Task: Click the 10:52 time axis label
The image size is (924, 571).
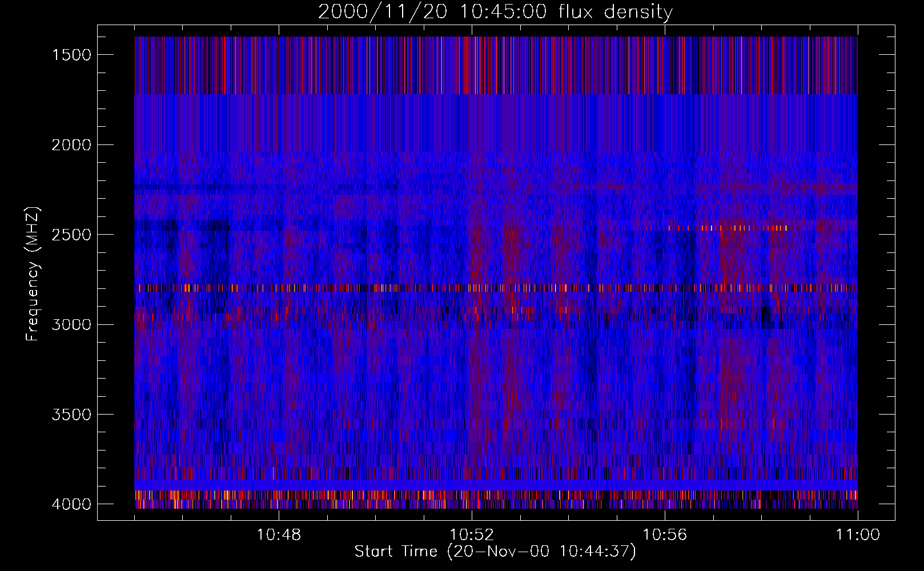Action: tap(472, 535)
